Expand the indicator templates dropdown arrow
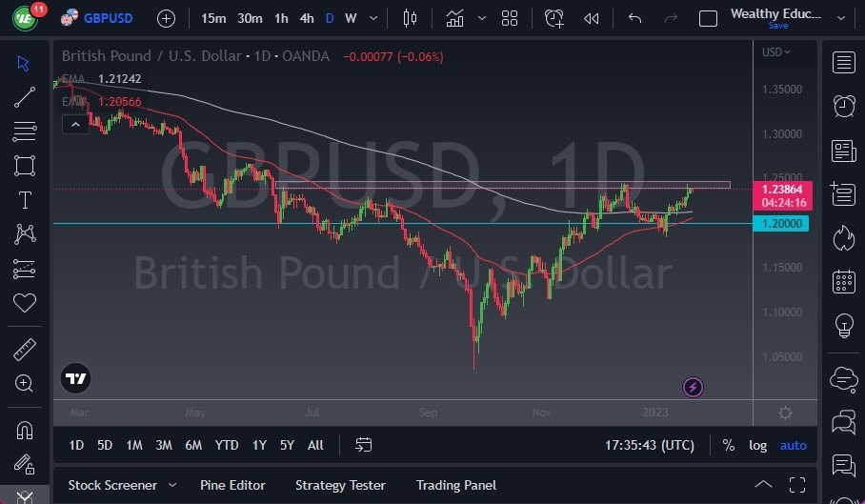This screenshot has width=865, height=504. (x=482, y=18)
